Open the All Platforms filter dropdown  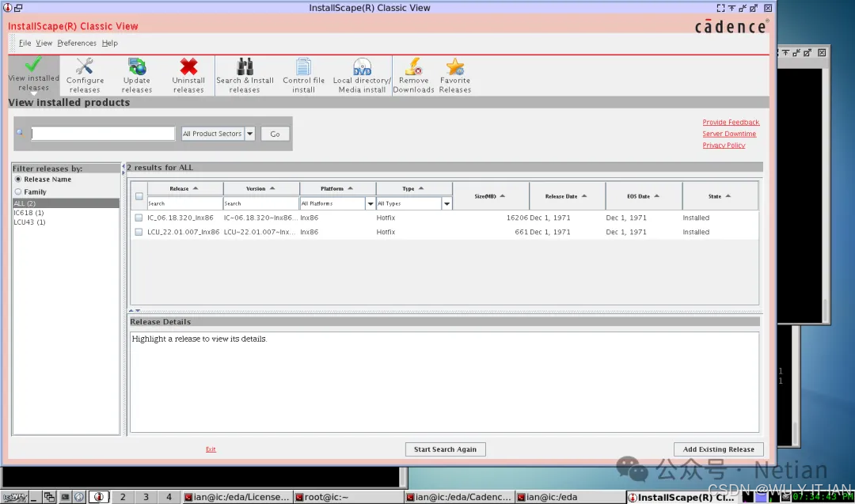[370, 203]
